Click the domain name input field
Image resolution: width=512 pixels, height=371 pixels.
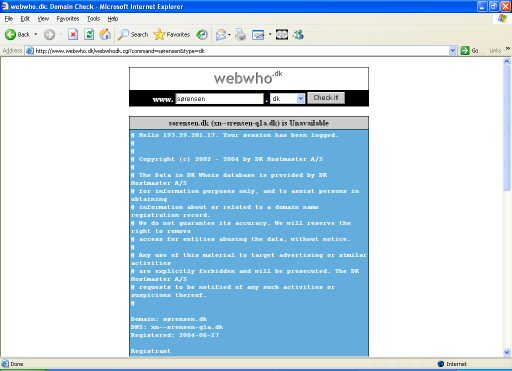click(x=219, y=98)
